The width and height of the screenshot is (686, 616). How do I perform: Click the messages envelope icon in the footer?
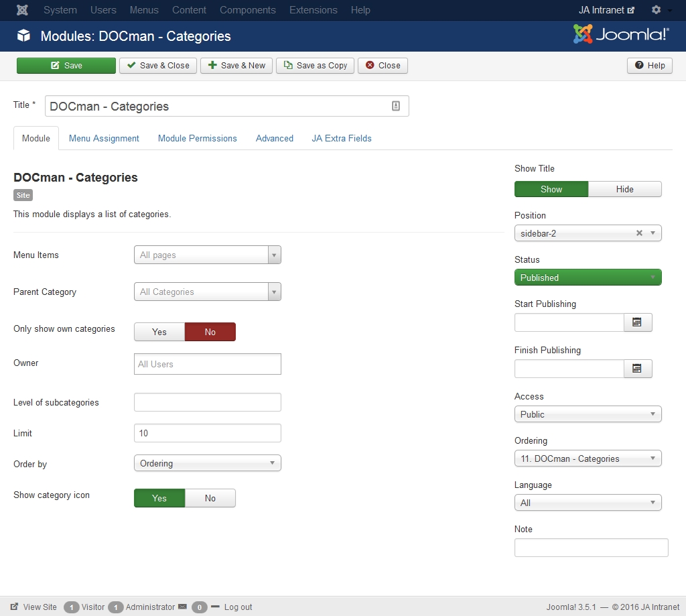(x=183, y=607)
